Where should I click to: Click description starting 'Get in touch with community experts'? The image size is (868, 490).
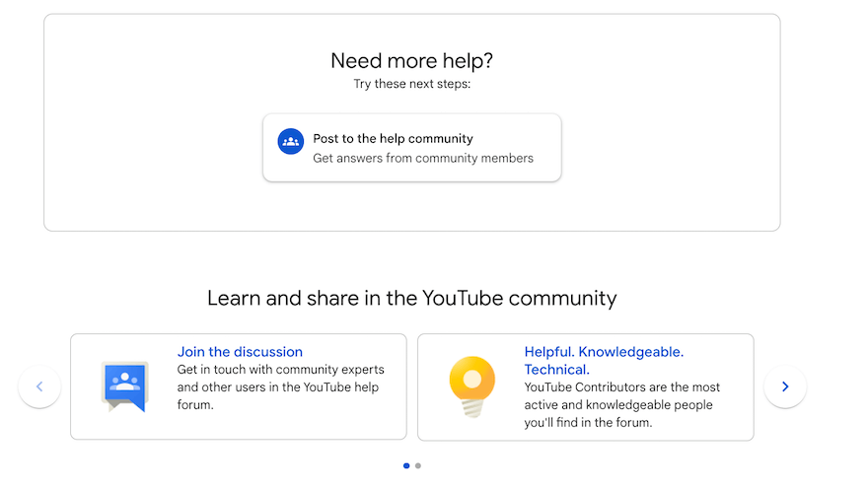click(281, 387)
